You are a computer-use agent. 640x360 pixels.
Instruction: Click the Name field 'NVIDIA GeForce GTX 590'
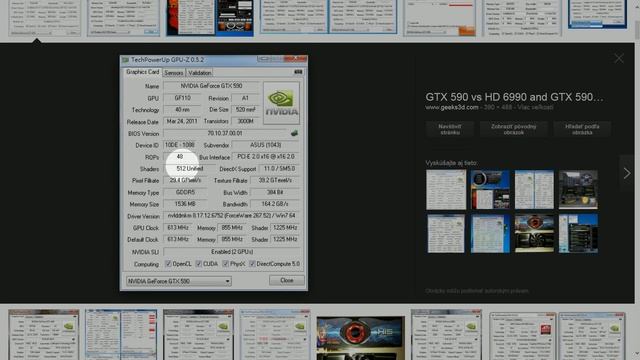pyautogui.click(x=211, y=86)
